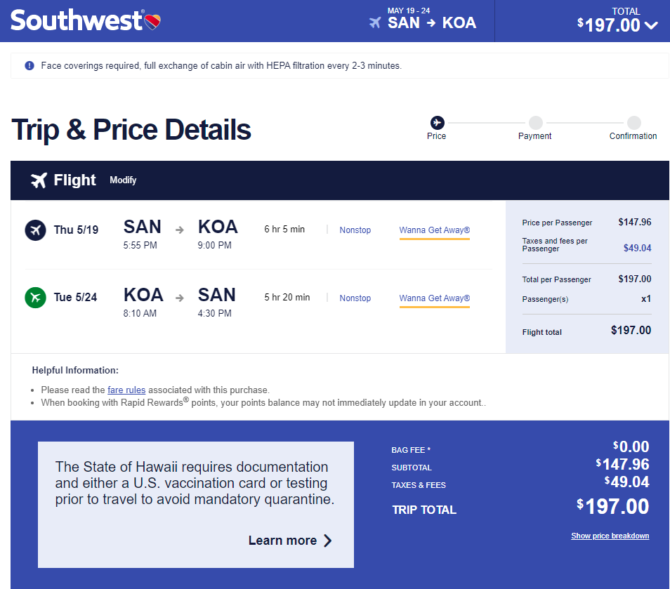670x589 pixels.
Task: Click the dark departing flight icon for Thu 5/19
Action: pos(35,230)
